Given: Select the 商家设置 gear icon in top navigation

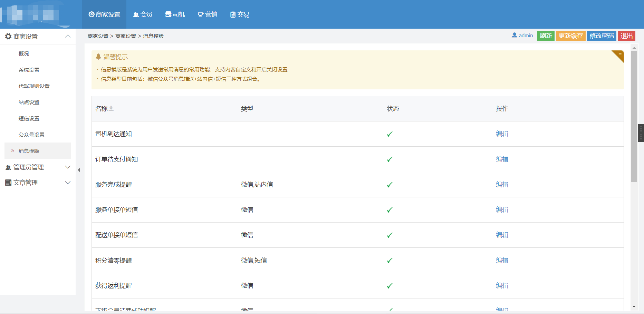Looking at the screenshot, I should click(x=91, y=14).
